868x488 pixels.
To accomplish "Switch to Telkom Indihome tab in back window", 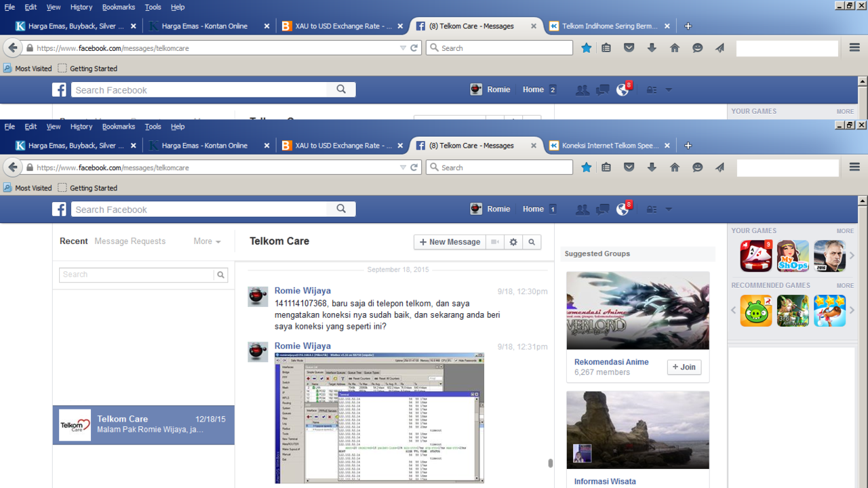I will click(x=610, y=26).
